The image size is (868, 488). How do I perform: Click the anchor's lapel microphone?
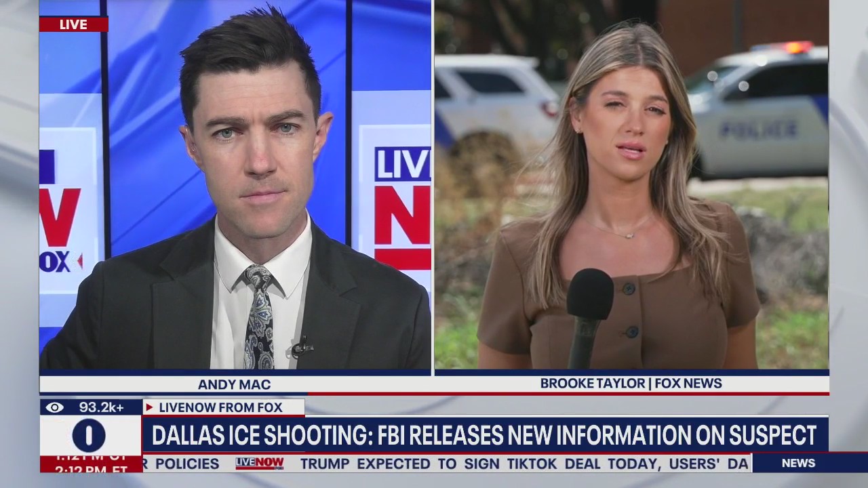point(300,347)
